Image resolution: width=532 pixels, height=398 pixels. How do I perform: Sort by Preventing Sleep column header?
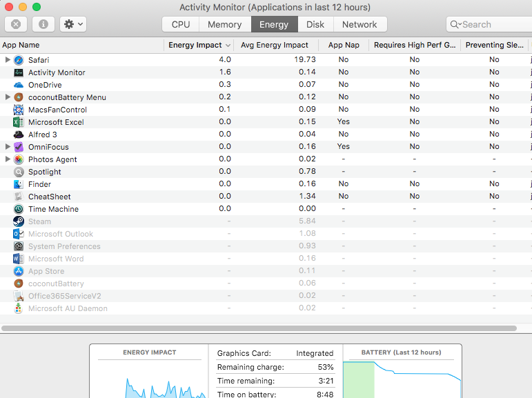[494, 45]
